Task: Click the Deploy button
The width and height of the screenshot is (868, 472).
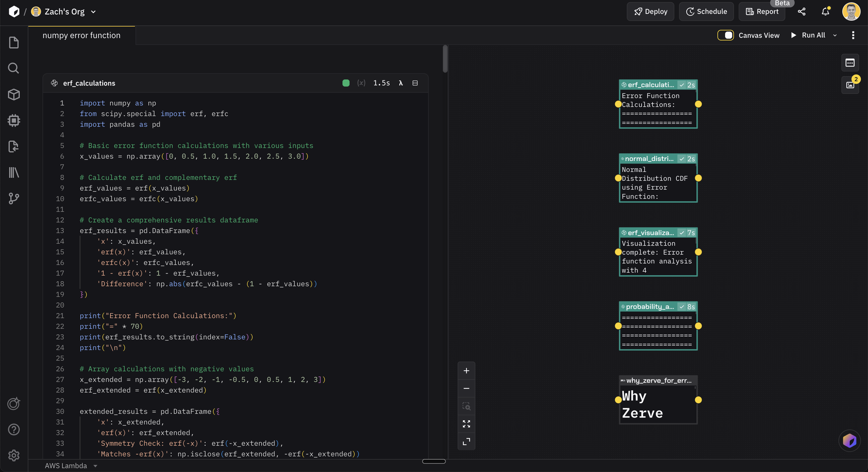Action: [650, 11]
